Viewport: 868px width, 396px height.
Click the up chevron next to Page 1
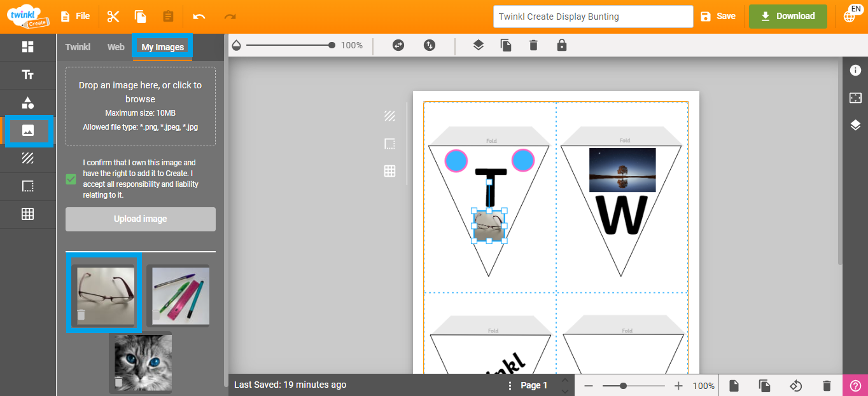[564, 380]
